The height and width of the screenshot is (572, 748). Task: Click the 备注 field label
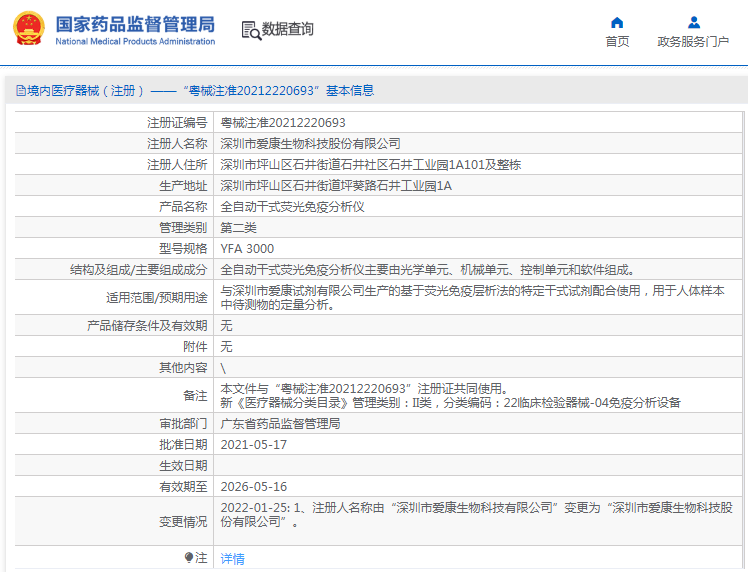195,395
